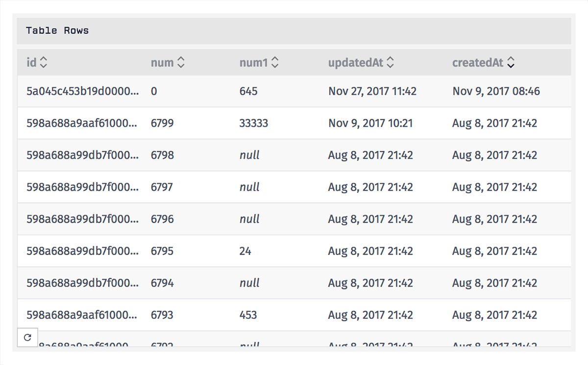Click the refresh icon button
The height and width of the screenshot is (365, 588).
coord(27,338)
